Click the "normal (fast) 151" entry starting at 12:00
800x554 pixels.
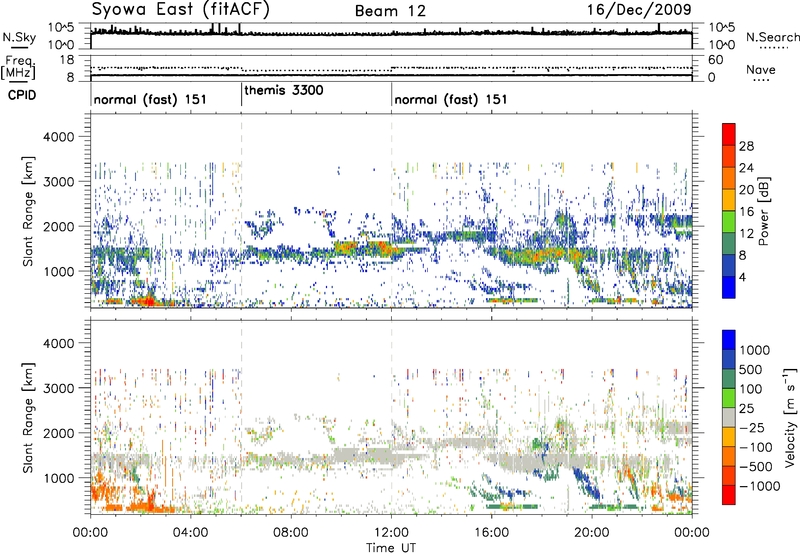pos(451,99)
